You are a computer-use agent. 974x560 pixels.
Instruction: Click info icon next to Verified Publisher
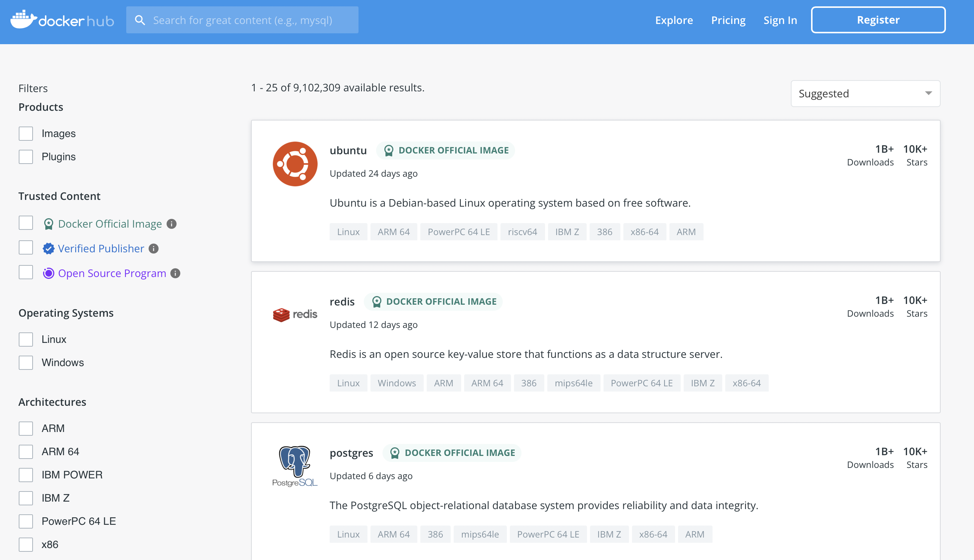[154, 249]
